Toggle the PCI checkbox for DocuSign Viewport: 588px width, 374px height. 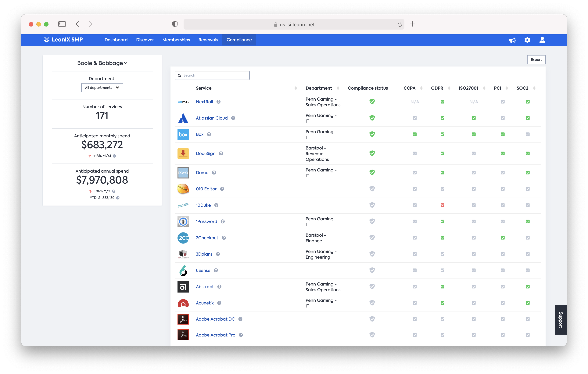[x=503, y=154]
